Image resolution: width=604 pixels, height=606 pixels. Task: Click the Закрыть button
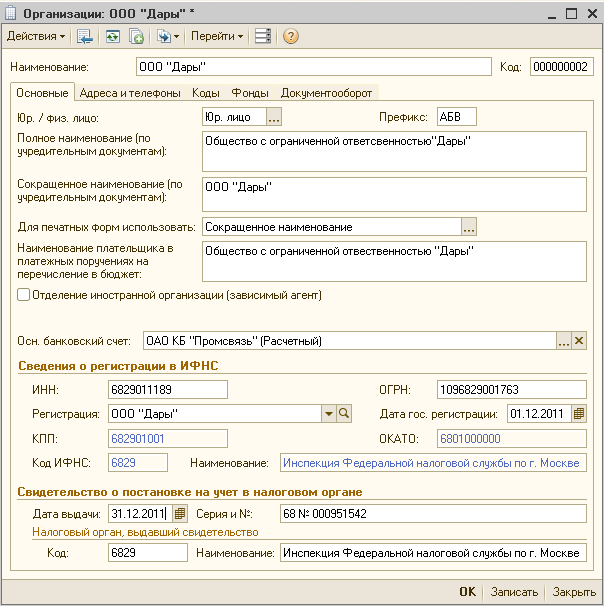click(574, 592)
